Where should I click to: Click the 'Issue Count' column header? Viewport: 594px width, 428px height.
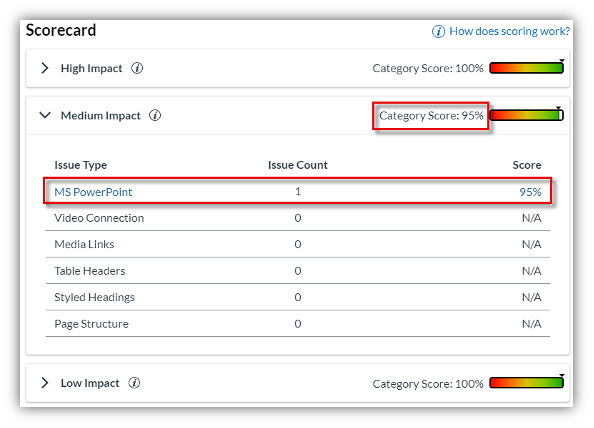pos(298,165)
